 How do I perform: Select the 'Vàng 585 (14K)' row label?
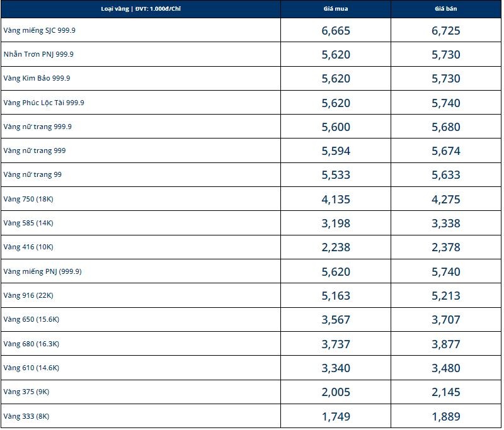(28, 223)
